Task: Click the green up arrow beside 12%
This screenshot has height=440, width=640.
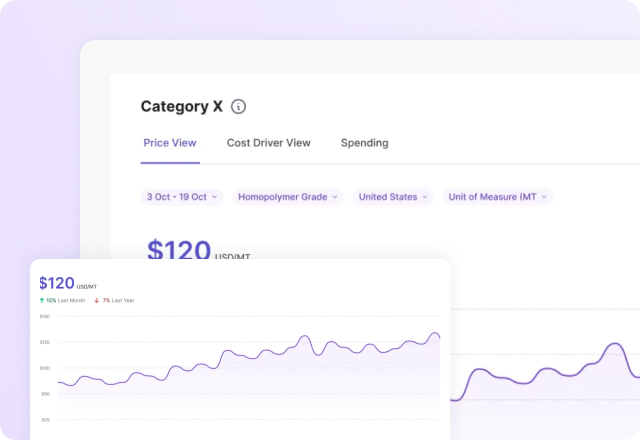Action: 42,300
